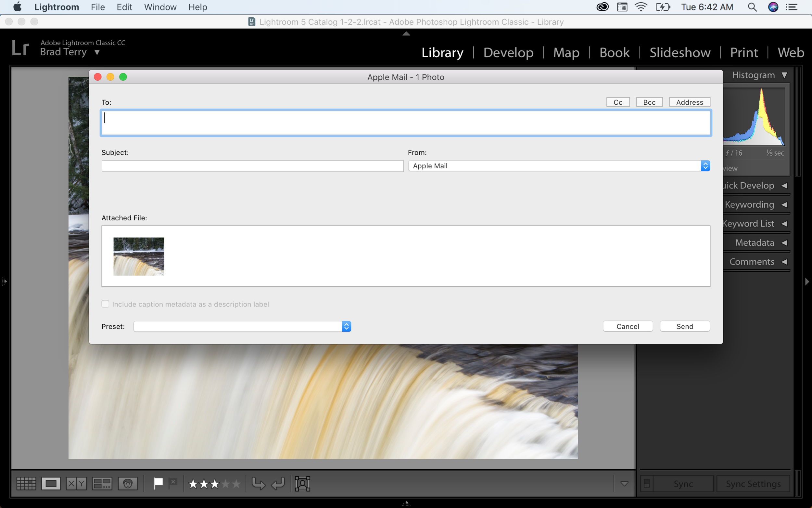Flag photo as pick with white flag
Viewport: 812px width, 508px height.
pyautogui.click(x=158, y=484)
